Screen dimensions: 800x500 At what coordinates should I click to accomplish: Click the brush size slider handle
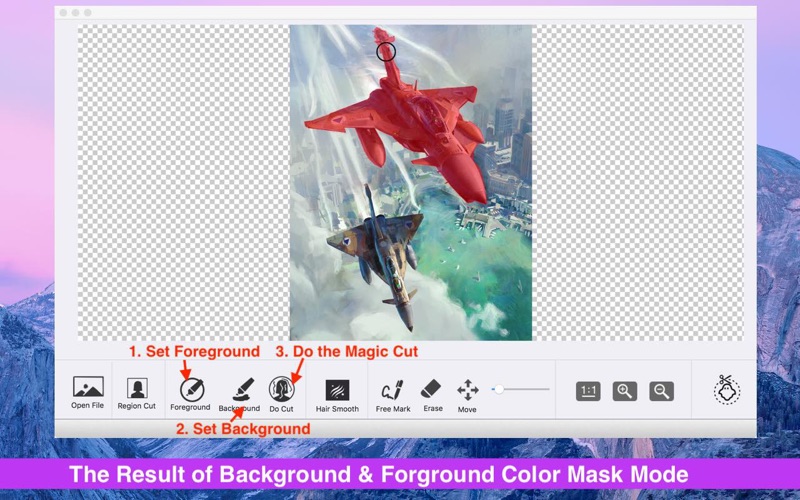[x=499, y=389]
